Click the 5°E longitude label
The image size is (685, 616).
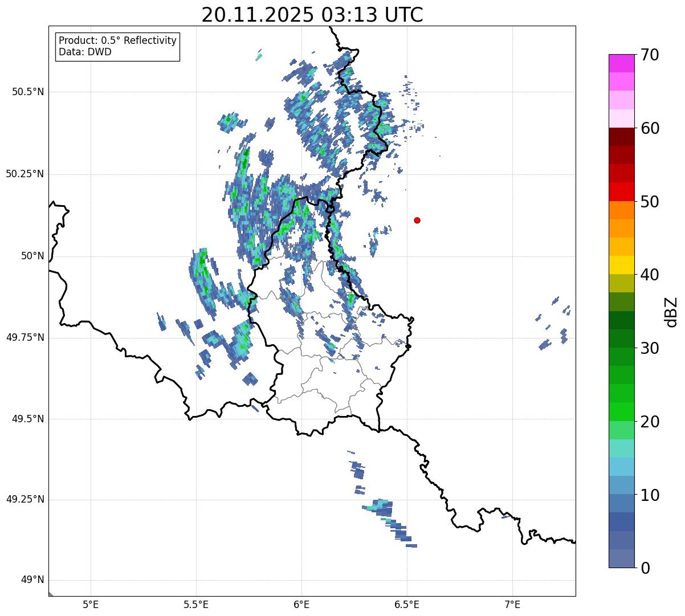tap(91, 604)
